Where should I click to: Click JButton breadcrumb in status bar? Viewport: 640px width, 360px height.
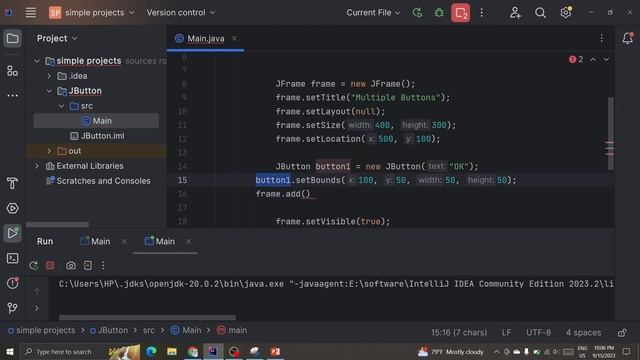tap(109, 330)
